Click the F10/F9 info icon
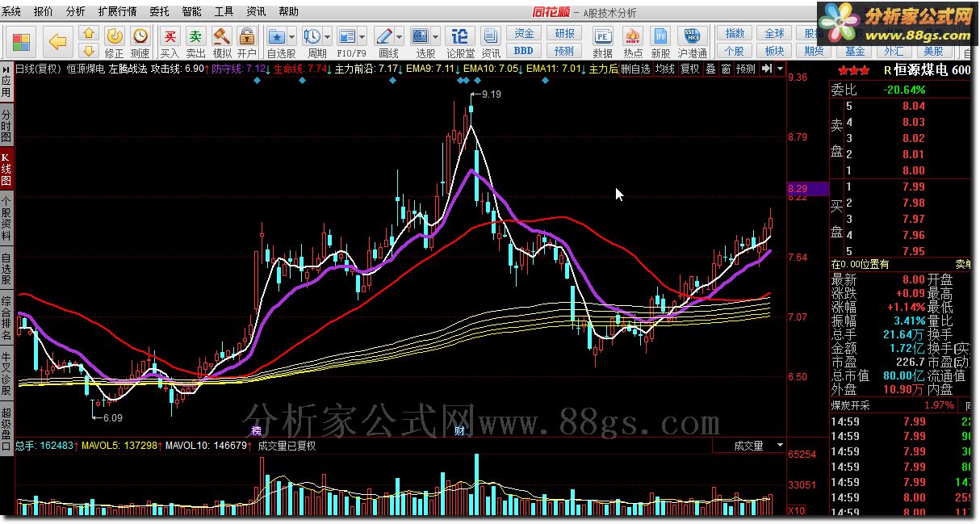The width and height of the screenshot is (980, 524). pyautogui.click(x=347, y=36)
